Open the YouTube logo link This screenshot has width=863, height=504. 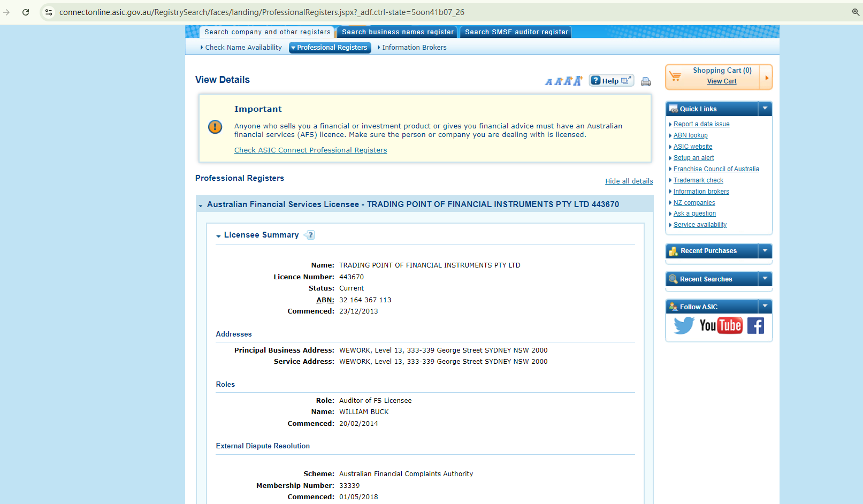(x=721, y=325)
